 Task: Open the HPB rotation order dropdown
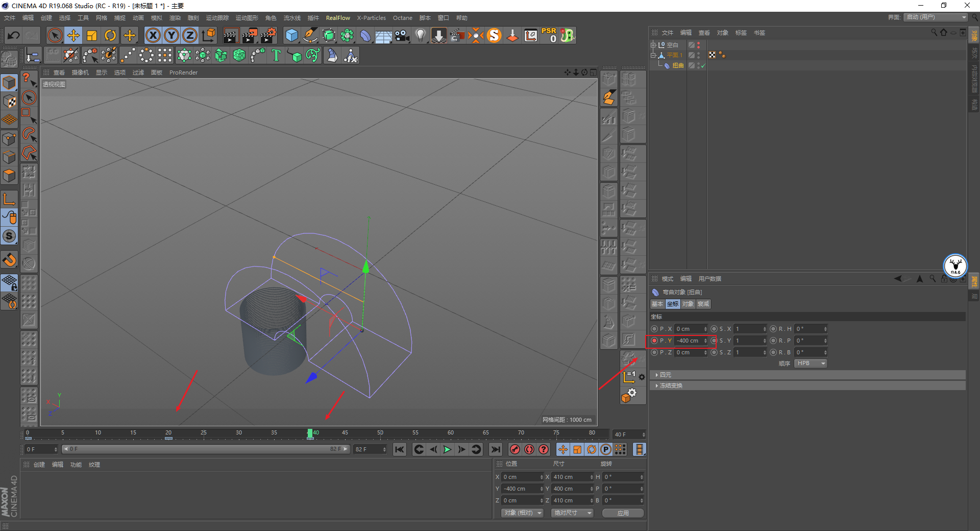pyautogui.click(x=811, y=364)
